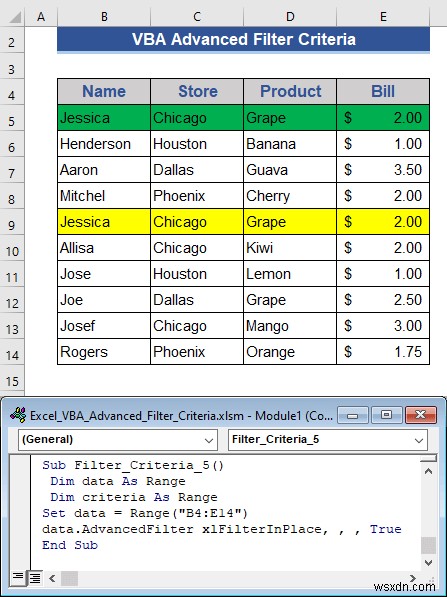Select the 1.75 bill cell

click(383, 352)
